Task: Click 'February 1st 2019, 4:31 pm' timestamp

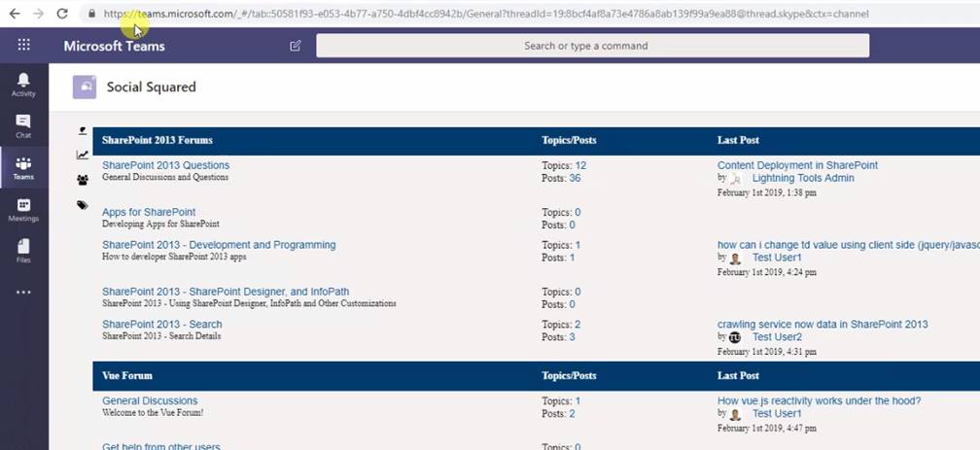Action: point(767,351)
